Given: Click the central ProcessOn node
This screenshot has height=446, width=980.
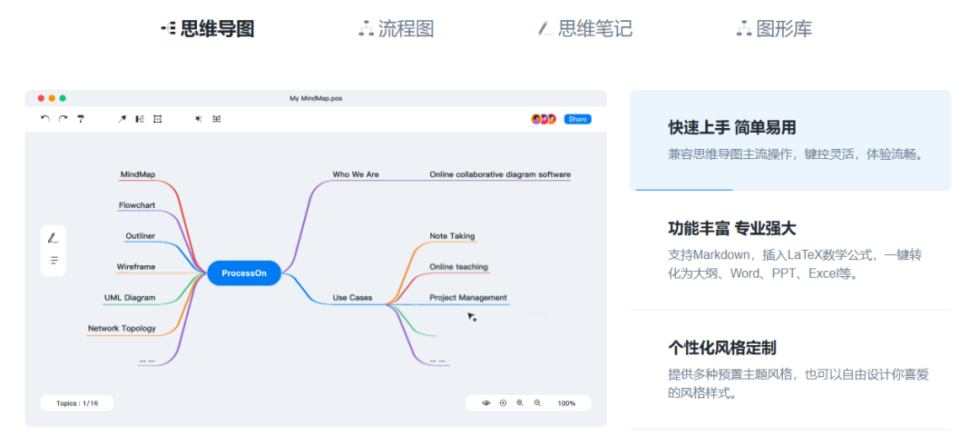Looking at the screenshot, I should pyautogui.click(x=244, y=273).
